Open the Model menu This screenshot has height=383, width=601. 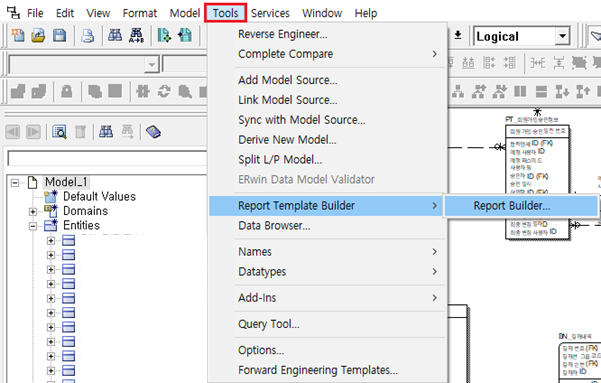(185, 13)
